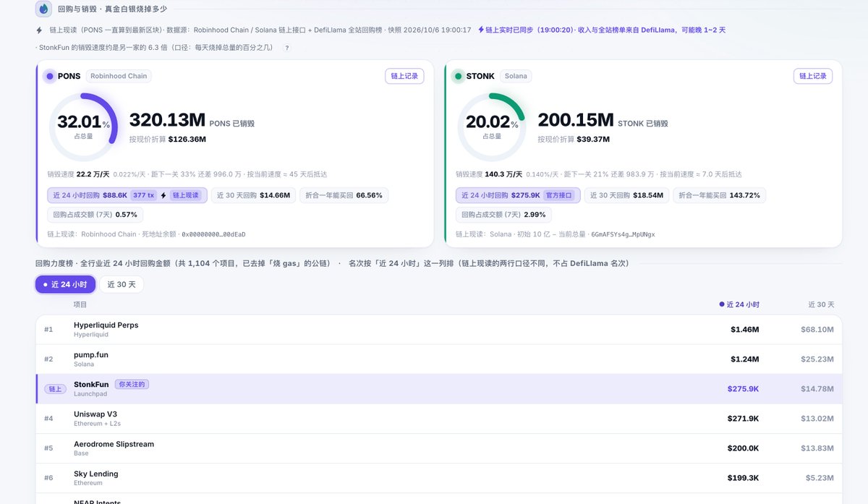The image size is (868, 504).
Task: Select the 回购占成交额 0.57% chip
Action: click(x=95, y=215)
